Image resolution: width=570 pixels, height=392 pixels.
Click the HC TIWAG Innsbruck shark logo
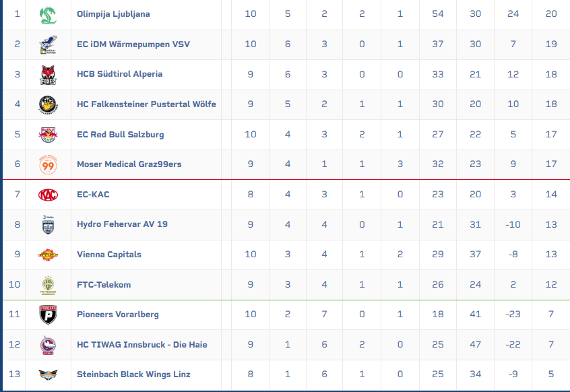48,345
